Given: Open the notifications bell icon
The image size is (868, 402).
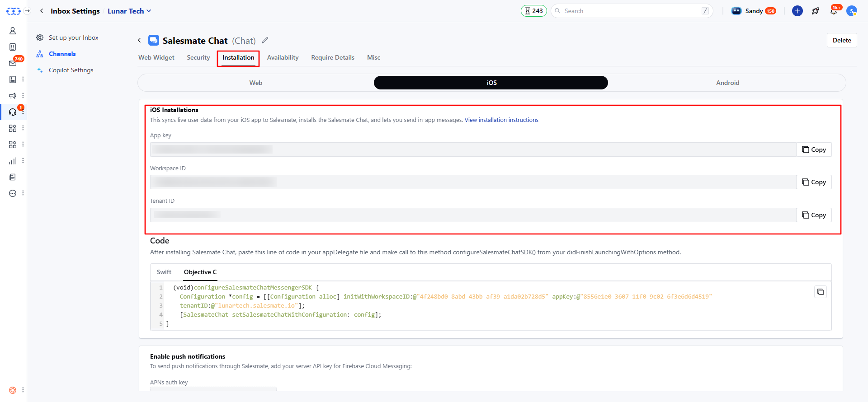Looking at the screenshot, I should [834, 11].
